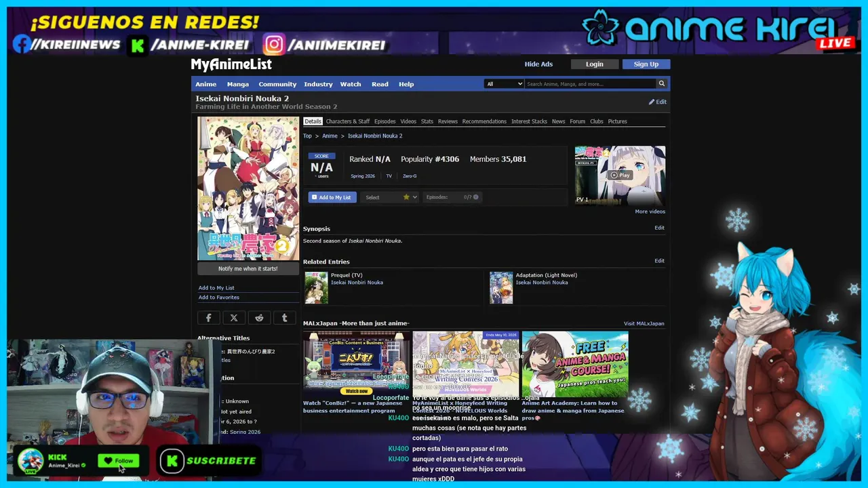Viewport: 868px width, 488px height.
Task: Click Visit MALxJapan link
Action: [x=644, y=324]
